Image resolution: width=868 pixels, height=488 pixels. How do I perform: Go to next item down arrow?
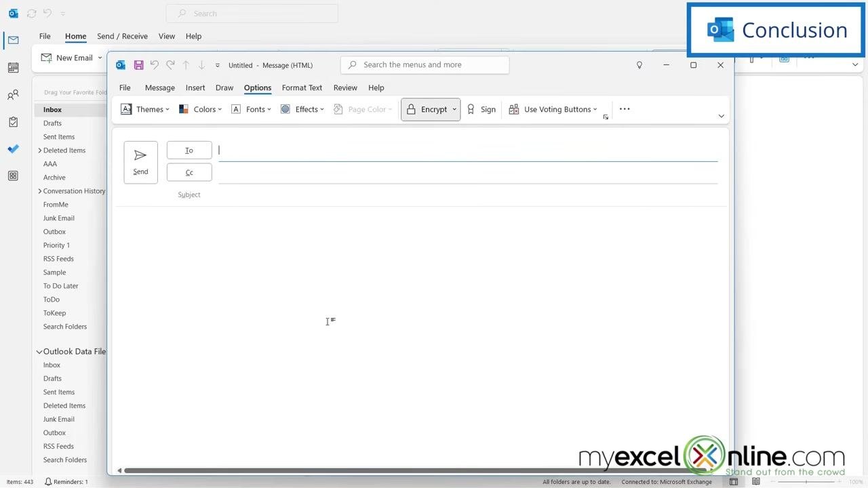click(201, 65)
